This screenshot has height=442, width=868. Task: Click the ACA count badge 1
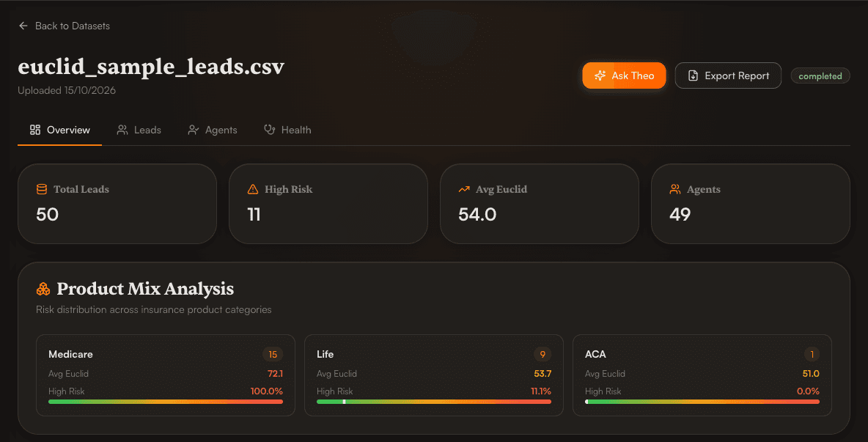tap(812, 354)
